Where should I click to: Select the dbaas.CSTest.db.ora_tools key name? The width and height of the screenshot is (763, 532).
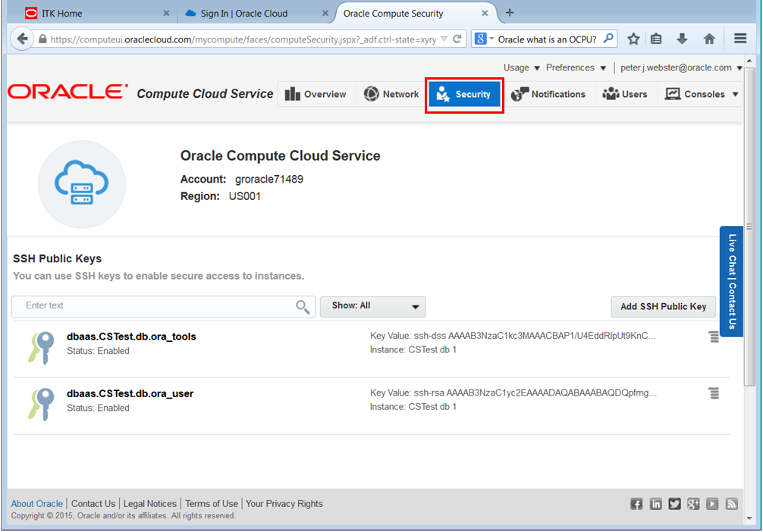(x=131, y=336)
